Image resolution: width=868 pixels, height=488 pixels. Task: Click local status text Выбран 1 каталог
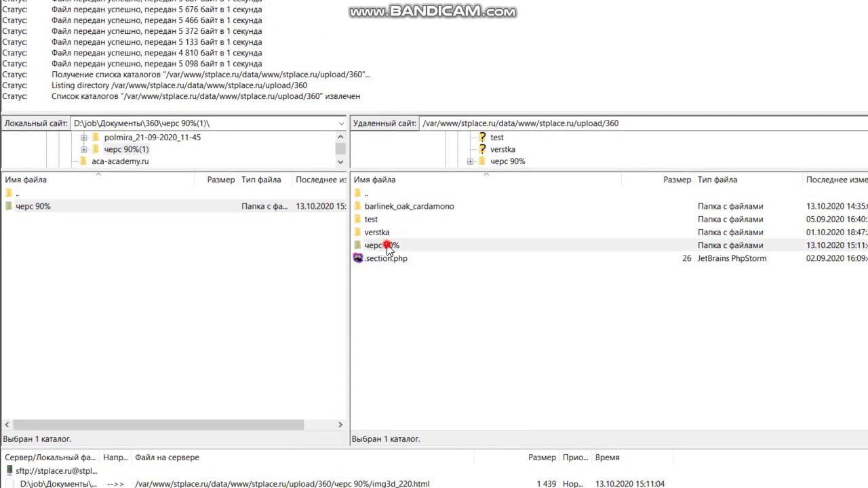click(x=38, y=439)
